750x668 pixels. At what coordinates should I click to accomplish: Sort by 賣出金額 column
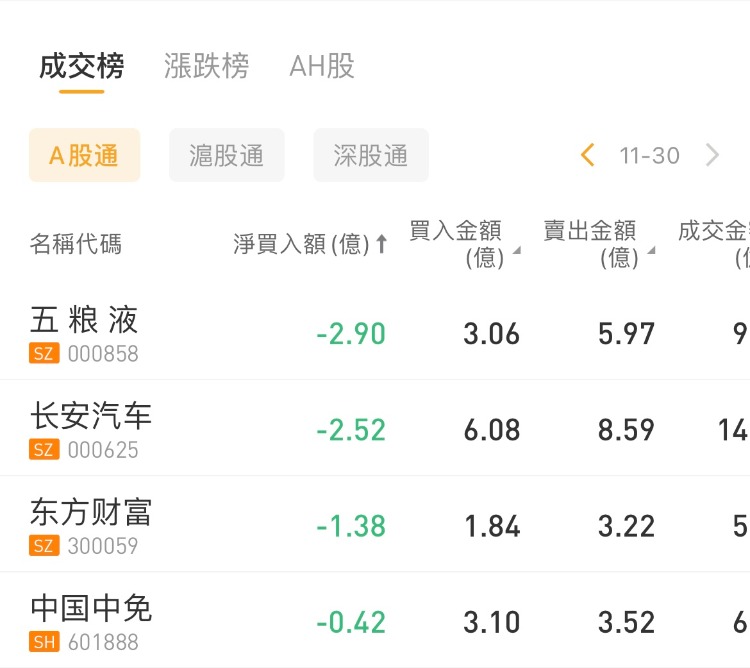(598, 244)
